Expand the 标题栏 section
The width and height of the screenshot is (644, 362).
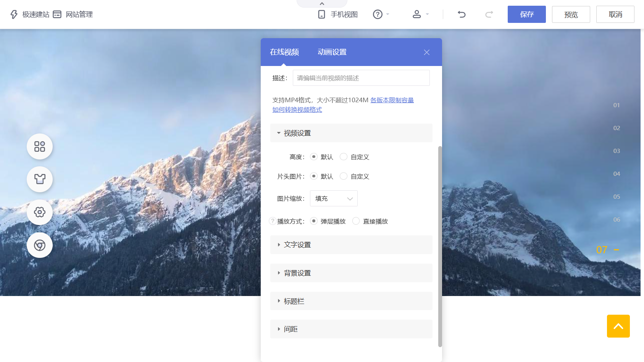pos(351,301)
